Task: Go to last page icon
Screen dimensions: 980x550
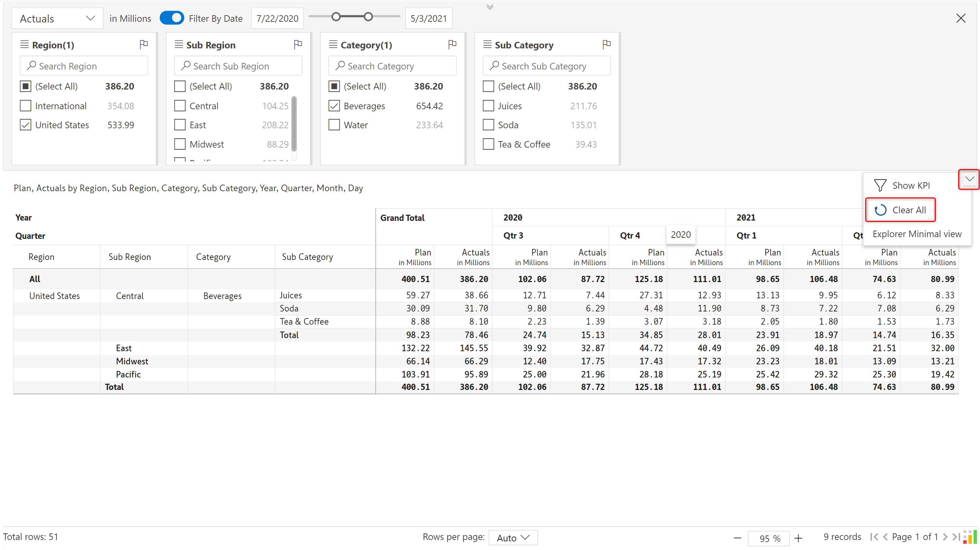Action: point(956,537)
